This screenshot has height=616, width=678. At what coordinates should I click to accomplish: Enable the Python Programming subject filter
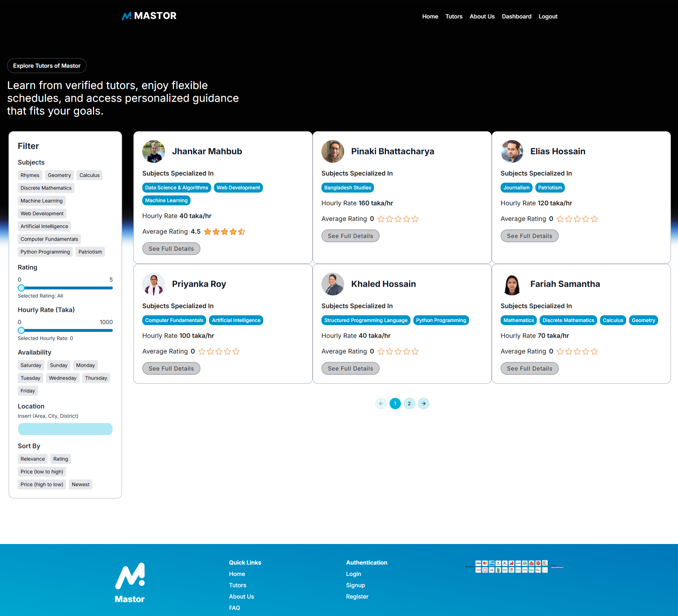(x=45, y=252)
